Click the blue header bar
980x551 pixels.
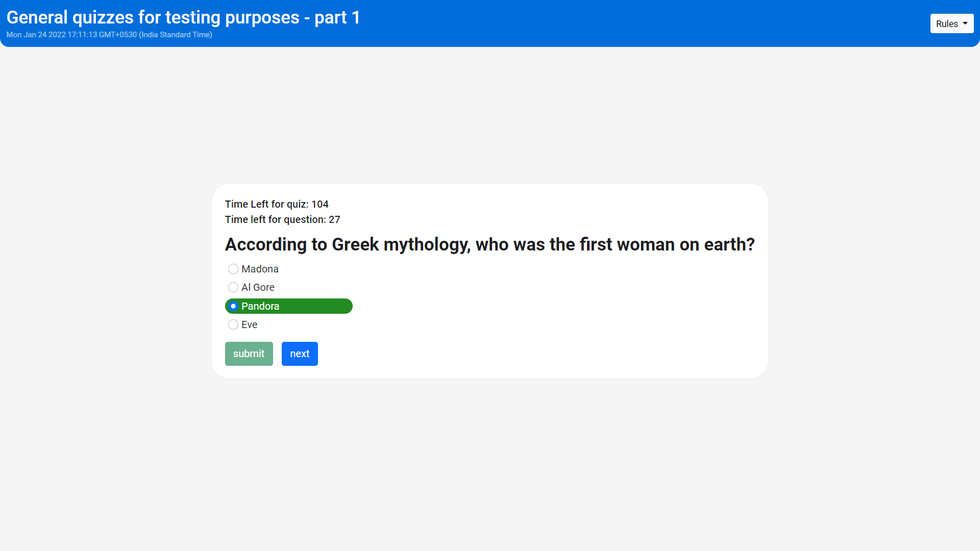tap(561, 23)
